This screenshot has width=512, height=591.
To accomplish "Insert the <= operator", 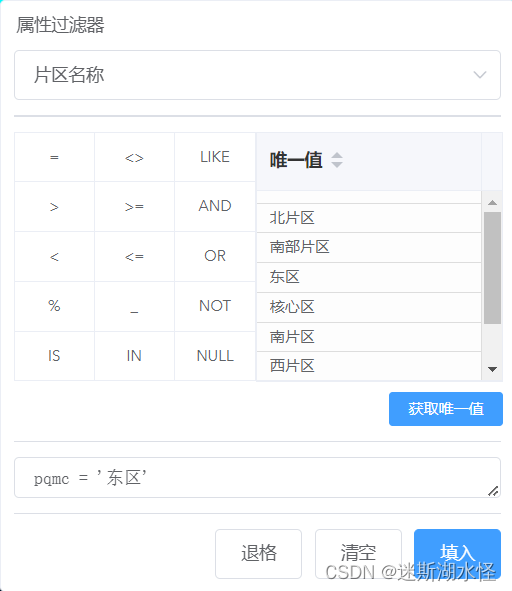I will (134, 256).
